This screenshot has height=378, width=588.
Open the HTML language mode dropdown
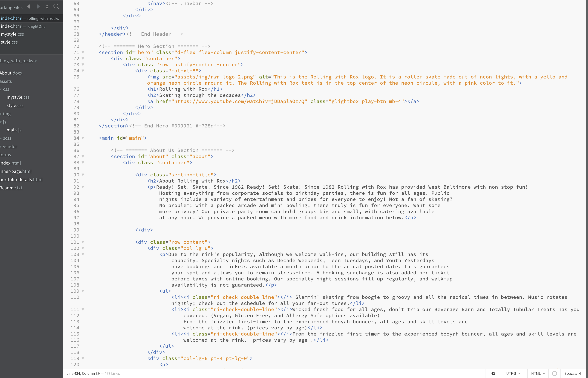click(538, 373)
